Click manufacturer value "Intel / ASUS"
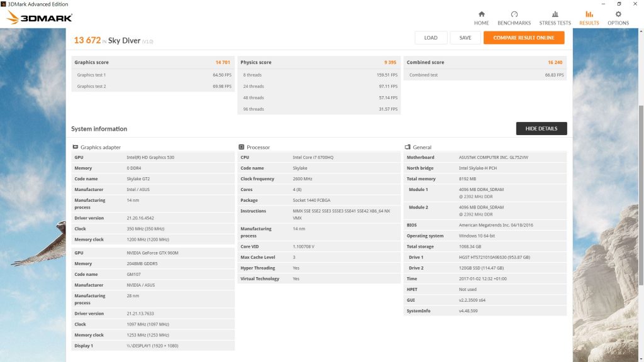The width and height of the screenshot is (644, 362). (x=138, y=190)
